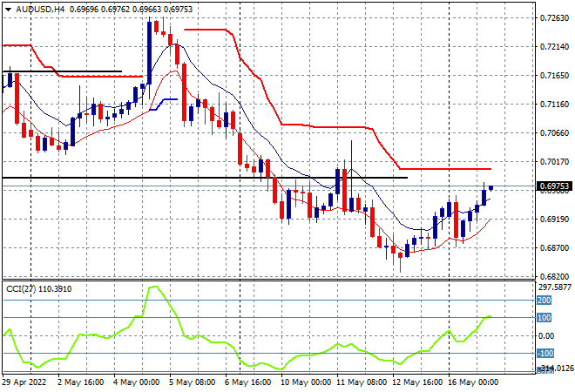Click the 10 May 00:00 time label
The width and height of the screenshot is (575, 392).
click(306, 382)
